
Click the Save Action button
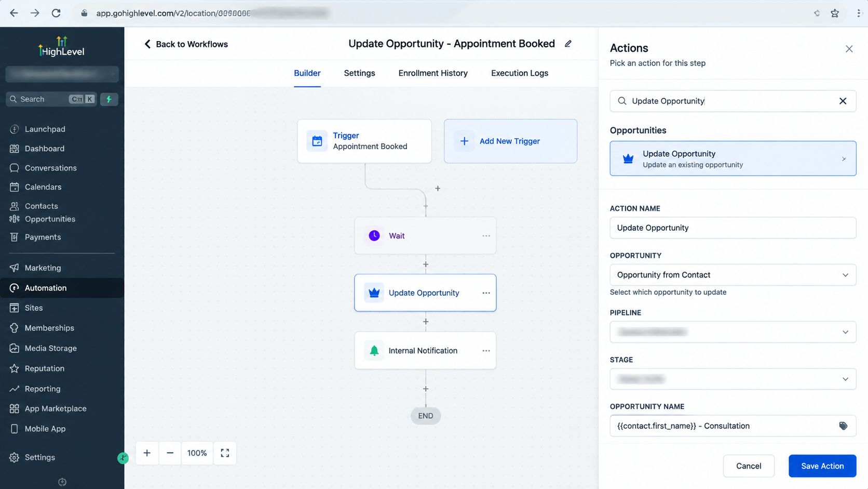click(822, 466)
